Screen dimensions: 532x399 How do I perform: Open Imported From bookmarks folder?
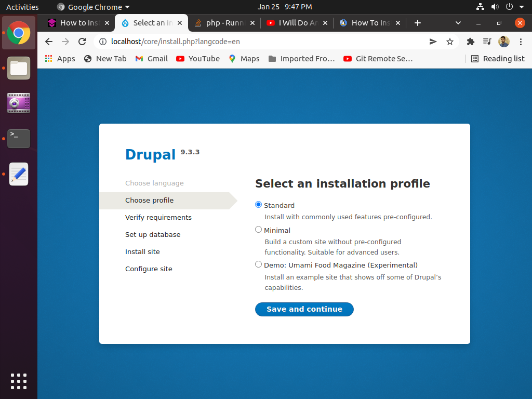[301, 59]
